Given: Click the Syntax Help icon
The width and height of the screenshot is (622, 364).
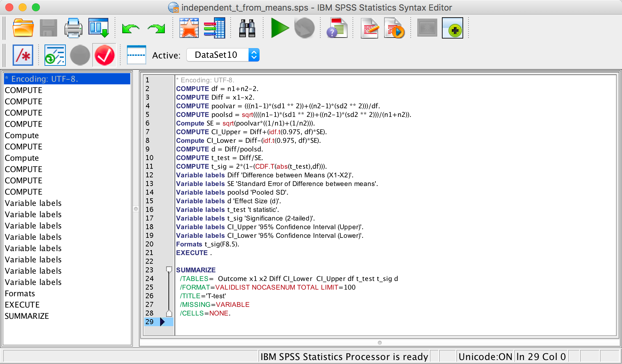Looking at the screenshot, I should pos(337,28).
